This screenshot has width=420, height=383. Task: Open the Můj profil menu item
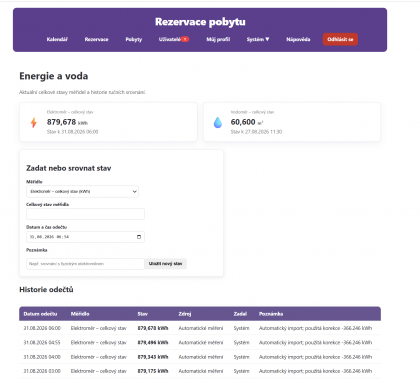pos(218,39)
